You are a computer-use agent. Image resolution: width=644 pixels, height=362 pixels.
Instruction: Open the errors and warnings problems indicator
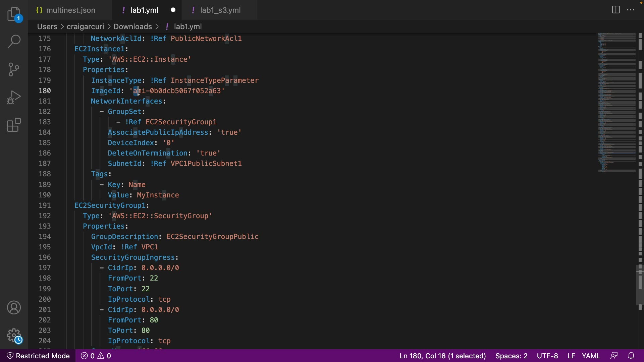click(96, 356)
